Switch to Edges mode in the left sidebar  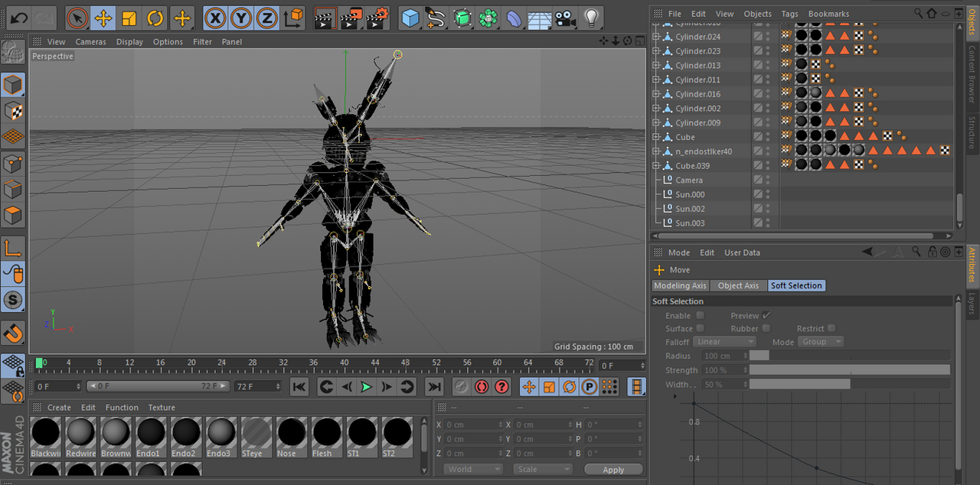click(13, 189)
